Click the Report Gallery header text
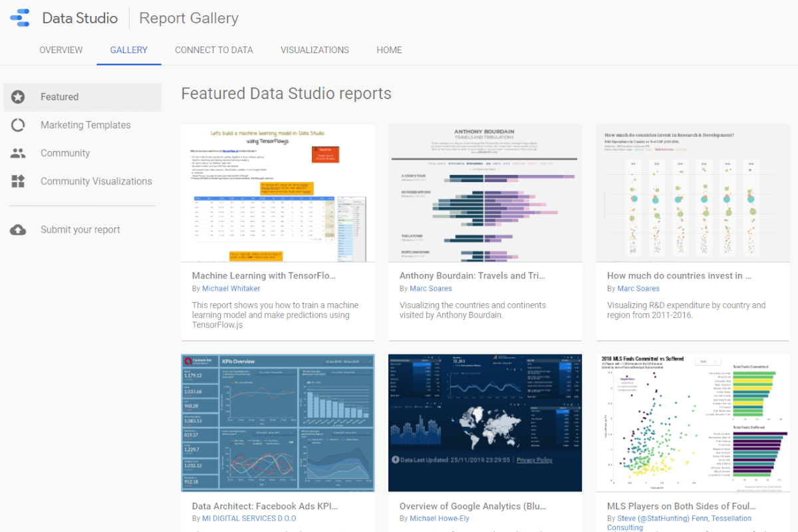Screen dimensions: 798x532 pos(188,18)
